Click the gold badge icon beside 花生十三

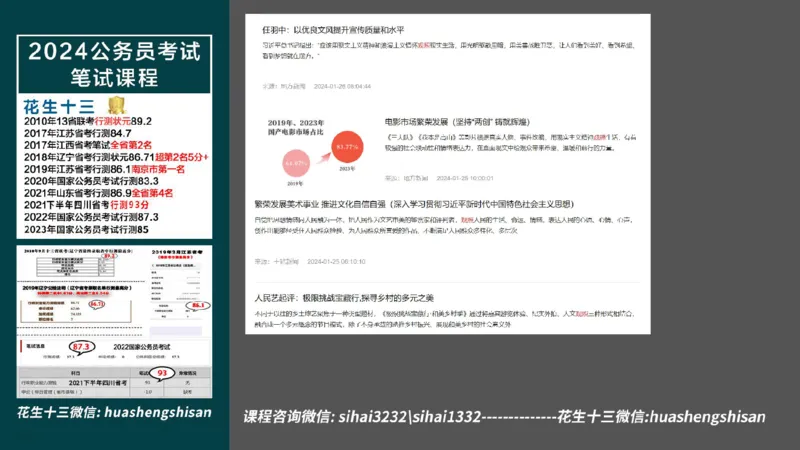coord(116,105)
